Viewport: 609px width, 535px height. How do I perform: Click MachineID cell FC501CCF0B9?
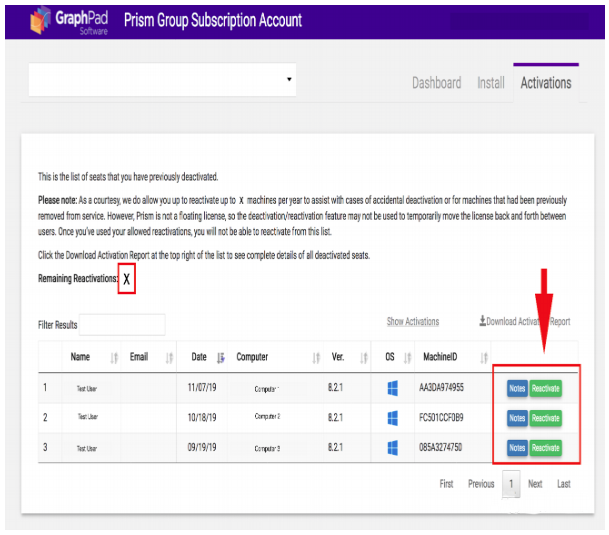point(441,417)
